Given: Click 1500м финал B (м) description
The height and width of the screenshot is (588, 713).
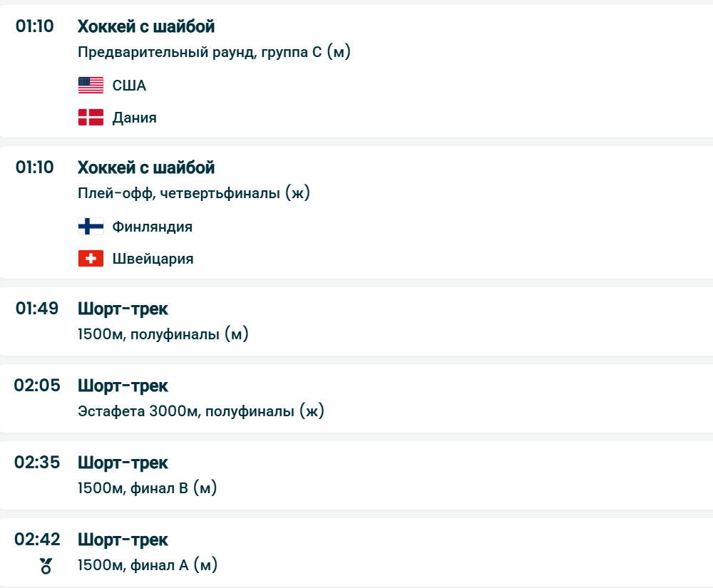Looking at the screenshot, I should tap(148, 488).
